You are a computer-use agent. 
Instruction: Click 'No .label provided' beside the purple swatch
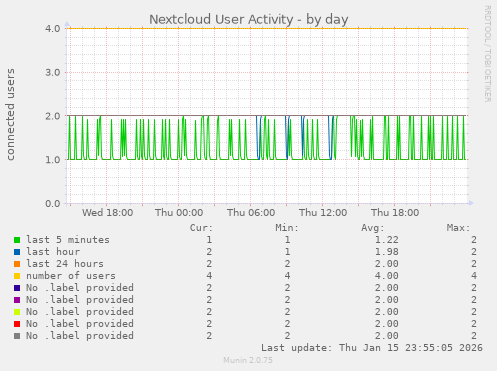pos(80,300)
